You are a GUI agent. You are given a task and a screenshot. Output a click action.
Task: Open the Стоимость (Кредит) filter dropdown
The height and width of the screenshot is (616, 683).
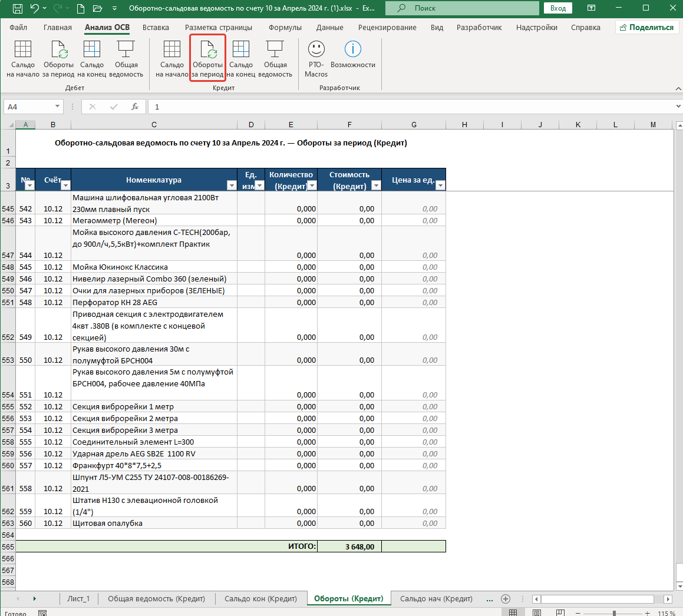[x=376, y=186]
